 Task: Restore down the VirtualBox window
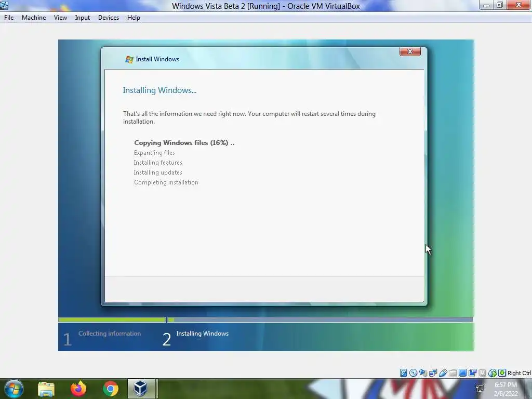click(500, 5)
